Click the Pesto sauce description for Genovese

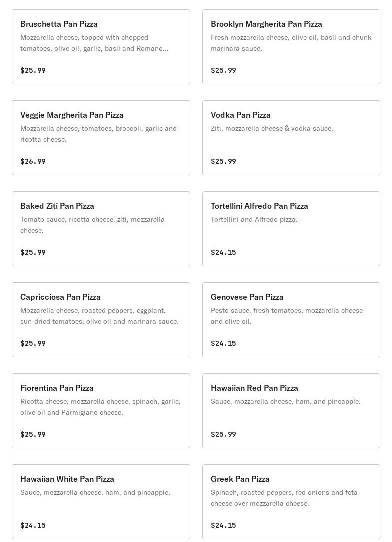click(287, 316)
